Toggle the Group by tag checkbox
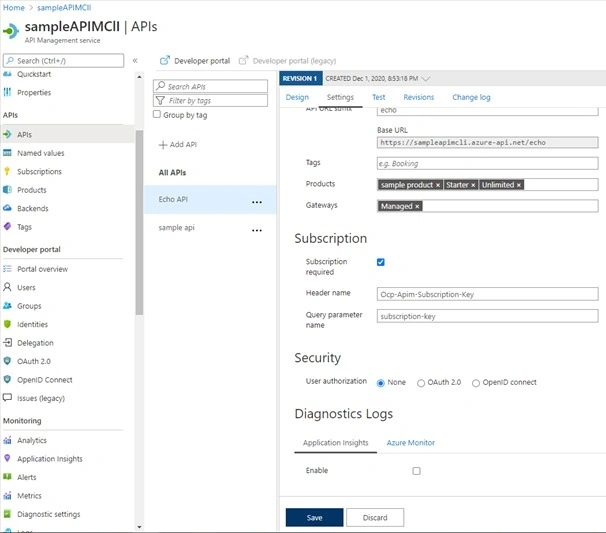This screenshot has height=533, width=606. (x=157, y=114)
